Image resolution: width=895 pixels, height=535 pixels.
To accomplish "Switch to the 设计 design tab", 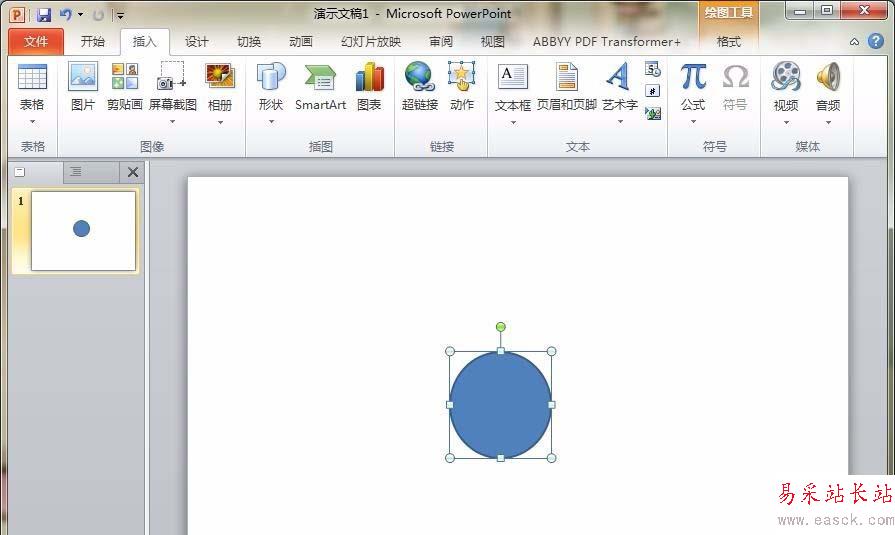I will coord(197,42).
